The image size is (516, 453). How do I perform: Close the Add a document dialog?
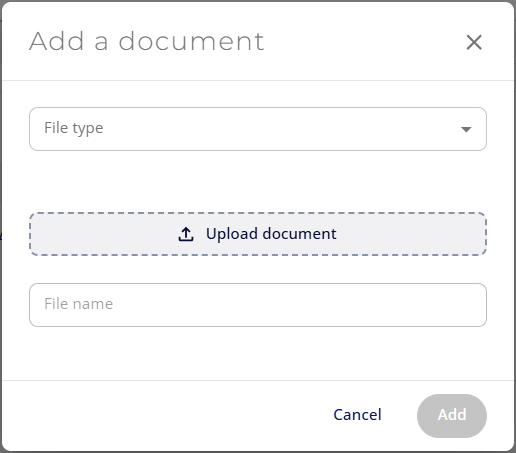click(474, 42)
